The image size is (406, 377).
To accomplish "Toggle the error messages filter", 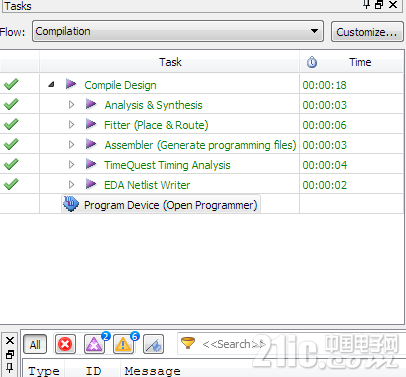I will (65, 344).
